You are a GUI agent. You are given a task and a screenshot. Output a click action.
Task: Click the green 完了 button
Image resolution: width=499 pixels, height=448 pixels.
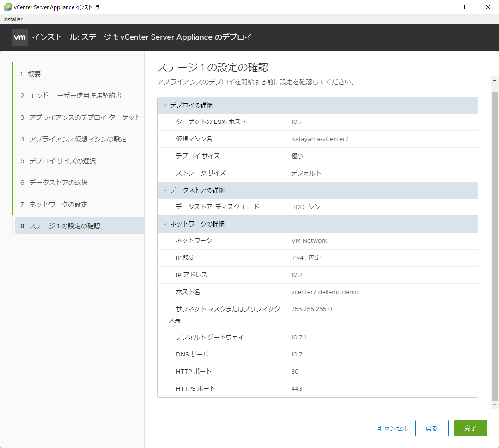470,428
